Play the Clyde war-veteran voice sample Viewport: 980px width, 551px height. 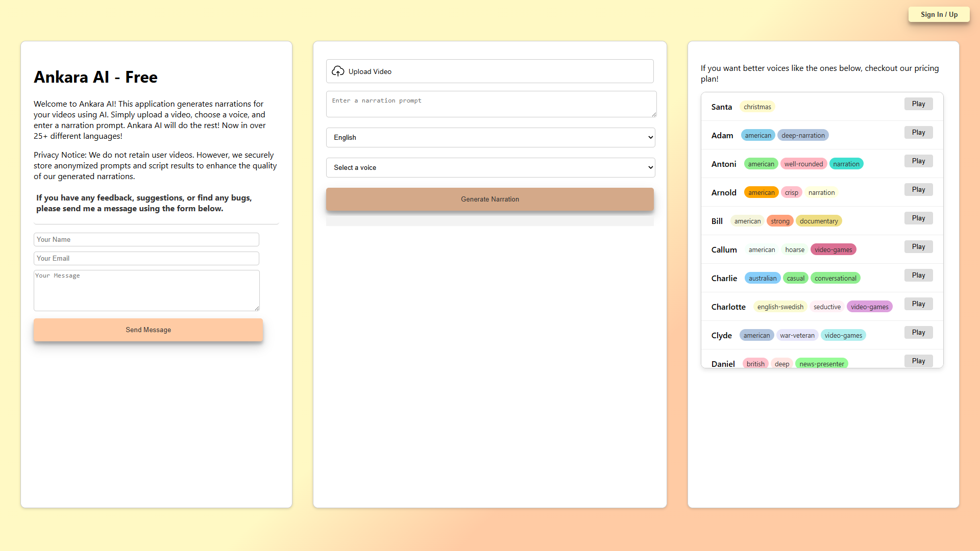tap(918, 333)
